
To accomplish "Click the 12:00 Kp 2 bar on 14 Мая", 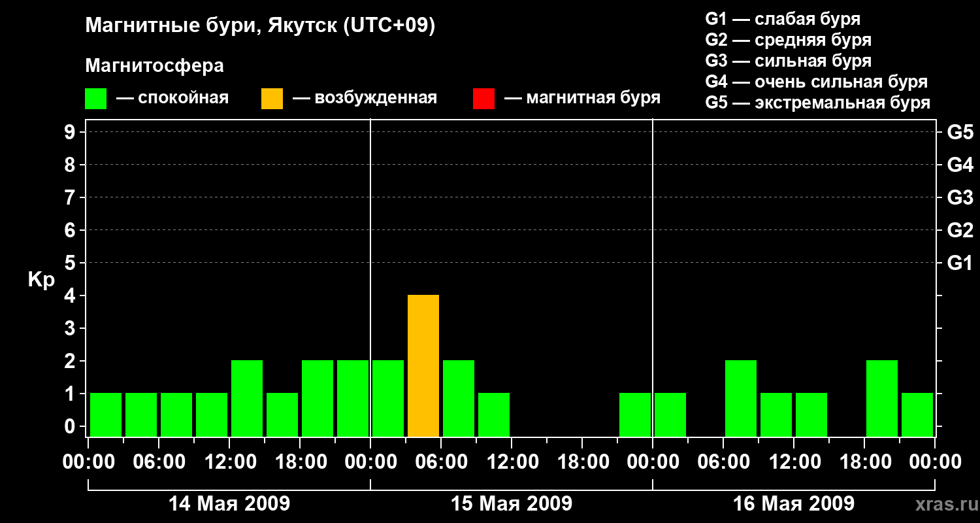I will 247,398.
